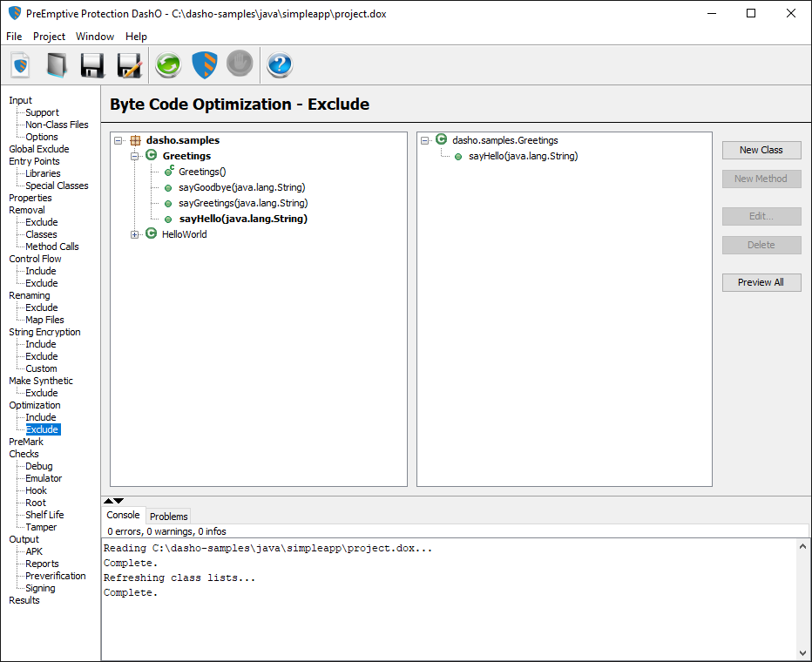Open Help via the question mark icon
This screenshot has width=812, height=662.
[x=280, y=65]
